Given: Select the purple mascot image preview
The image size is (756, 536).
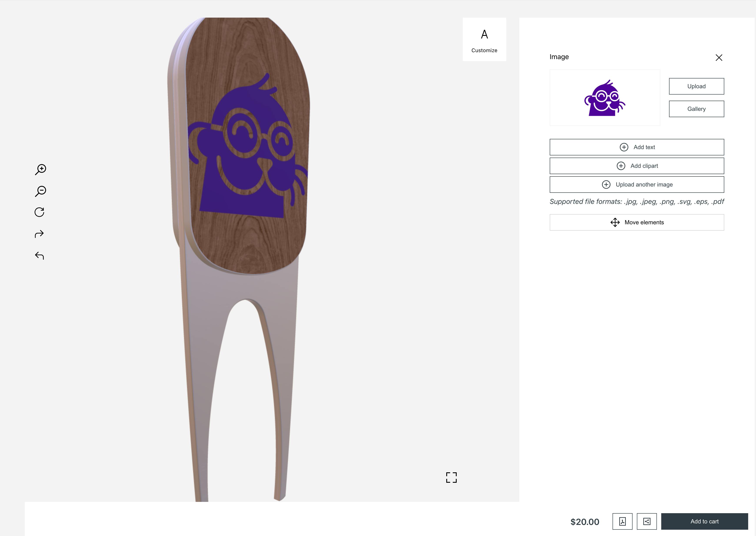Looking at the screenshot, I should pos(604,97).
